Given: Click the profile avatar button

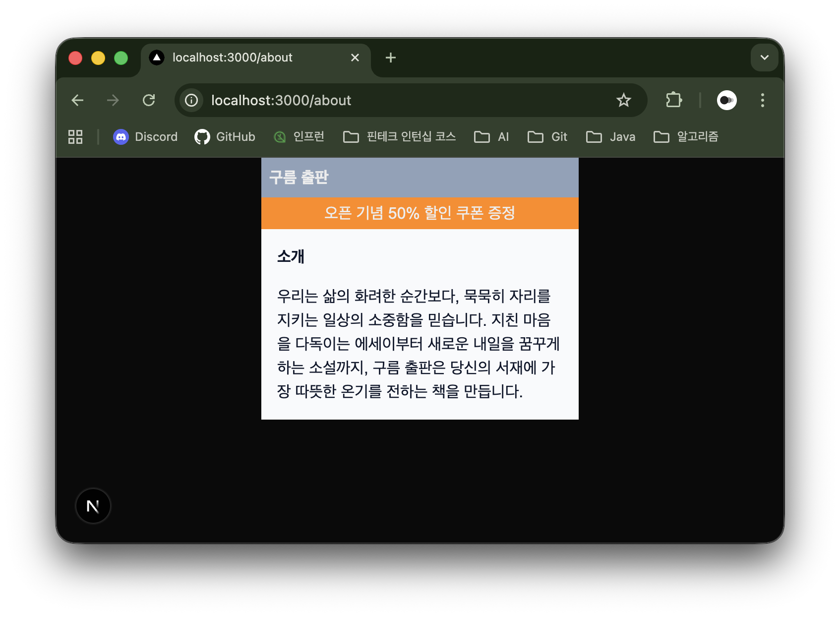Looking at the screenshot, I should (726, 100).
